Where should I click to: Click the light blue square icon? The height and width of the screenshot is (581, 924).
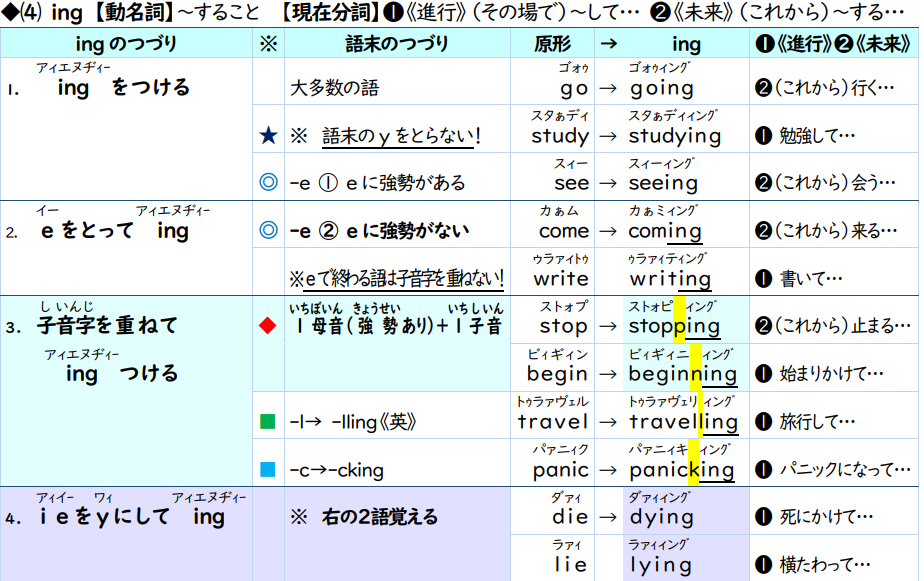tap(267, 469)
